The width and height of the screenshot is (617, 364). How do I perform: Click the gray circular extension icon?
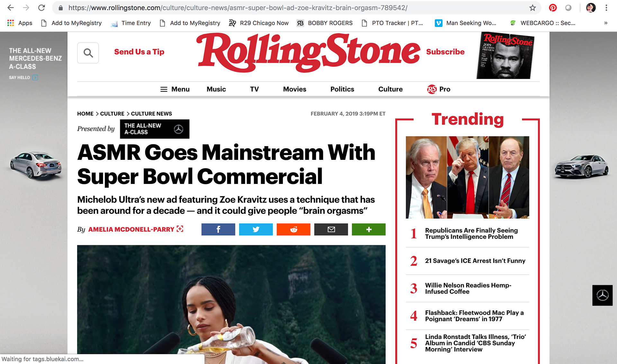pos(568,8)
